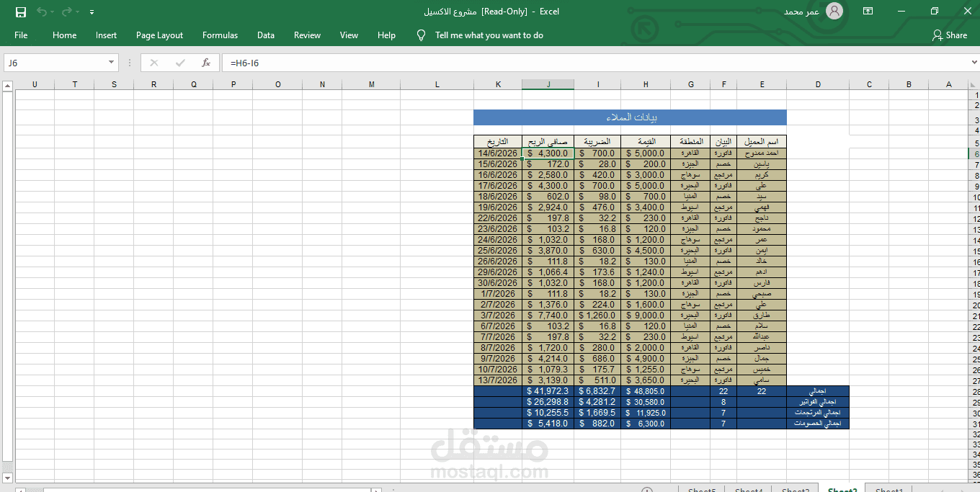The width and height of the screenshot is (980, 492).
Task: Select the cell showing 10,255.5
Action: (x=548, y=413)
